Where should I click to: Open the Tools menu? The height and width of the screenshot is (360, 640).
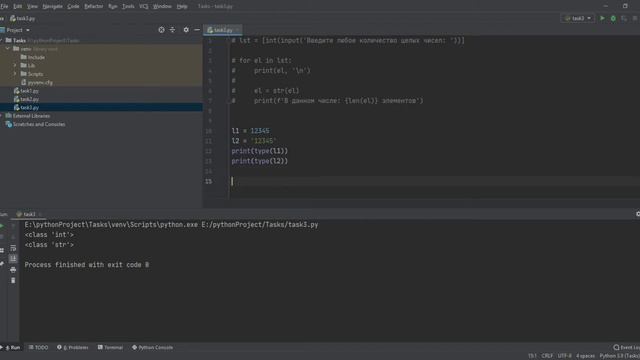(128, 7)
